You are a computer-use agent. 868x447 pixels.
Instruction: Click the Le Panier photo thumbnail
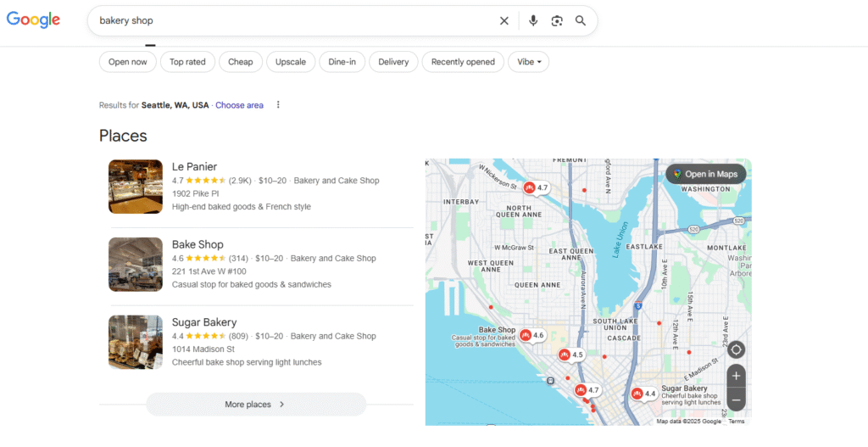coord(136,187)
